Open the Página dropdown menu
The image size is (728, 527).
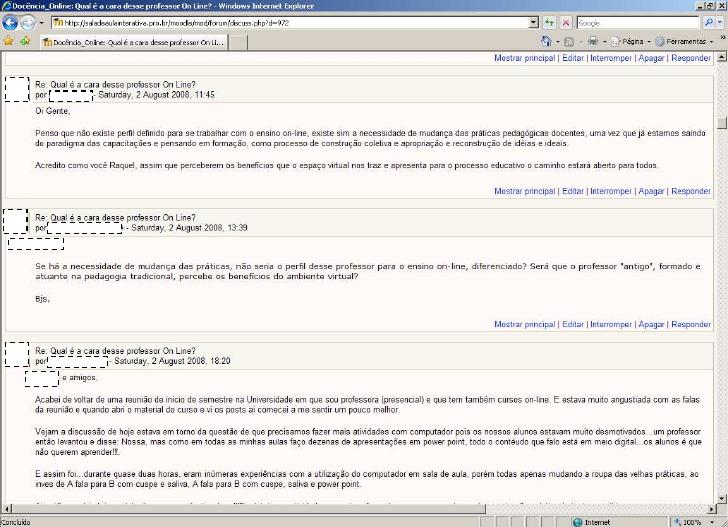point(635,42)
